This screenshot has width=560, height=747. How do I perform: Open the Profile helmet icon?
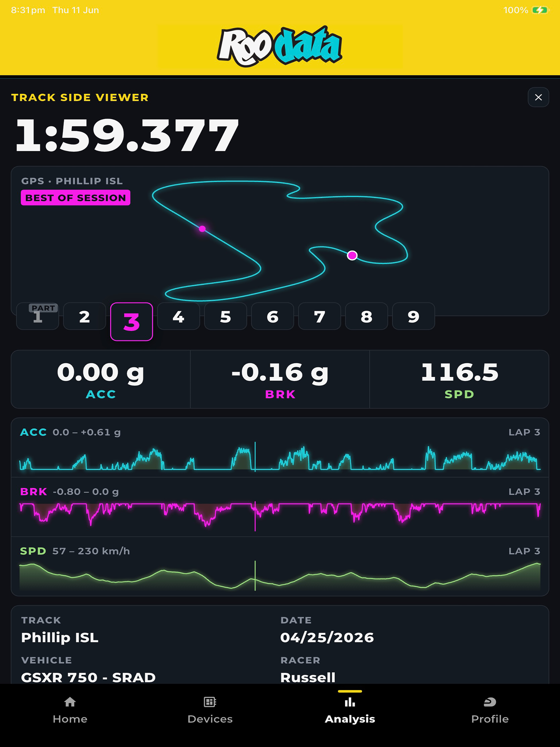pyautogui.click(x=490, y=702)
